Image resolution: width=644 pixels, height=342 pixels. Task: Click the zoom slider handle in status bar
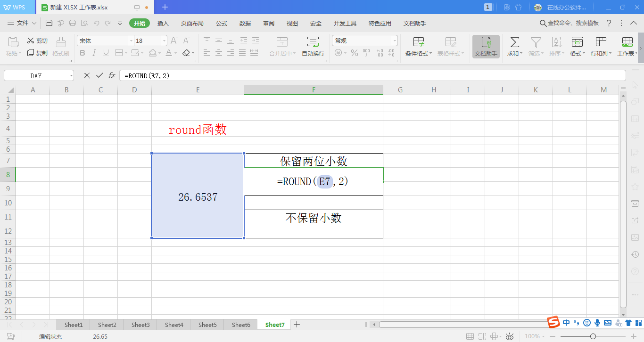click(x=593, y=336)
